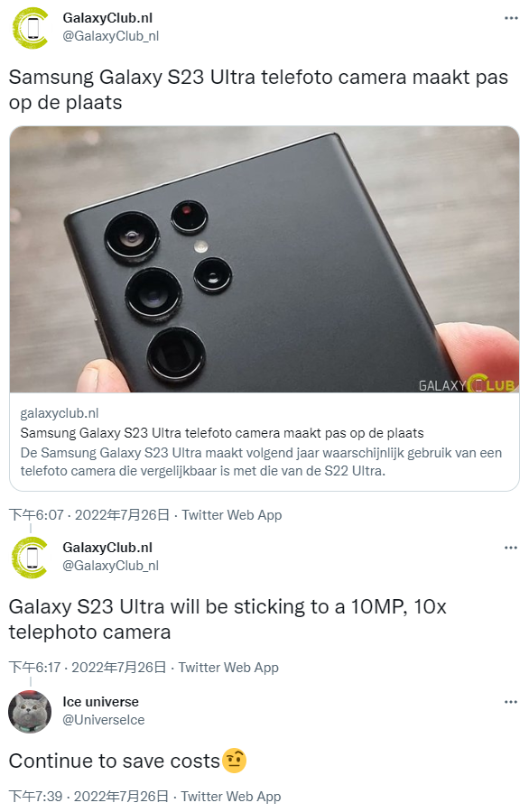529x812 pixels.
Task: Click GalaxyClub.nl avatar on the second tweet
Action: point(30,558)
